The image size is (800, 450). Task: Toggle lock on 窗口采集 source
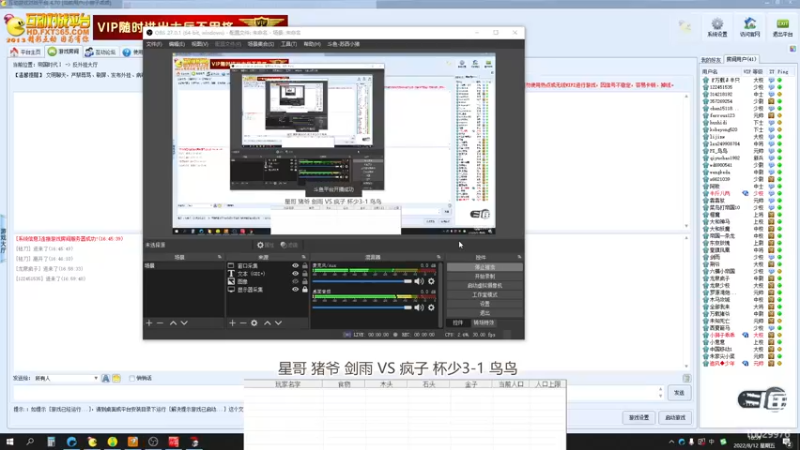[x=305, y=266]
